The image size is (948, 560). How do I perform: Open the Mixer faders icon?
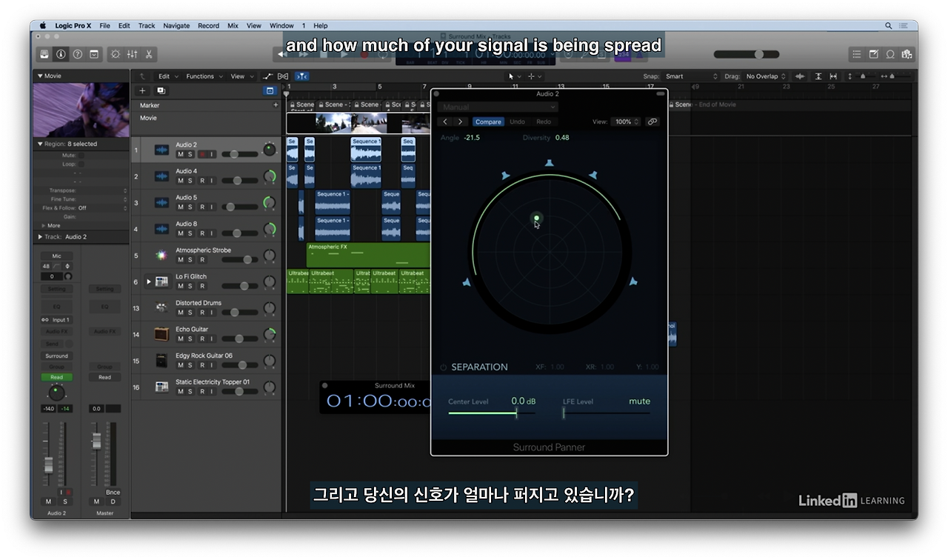pos(132,54)
